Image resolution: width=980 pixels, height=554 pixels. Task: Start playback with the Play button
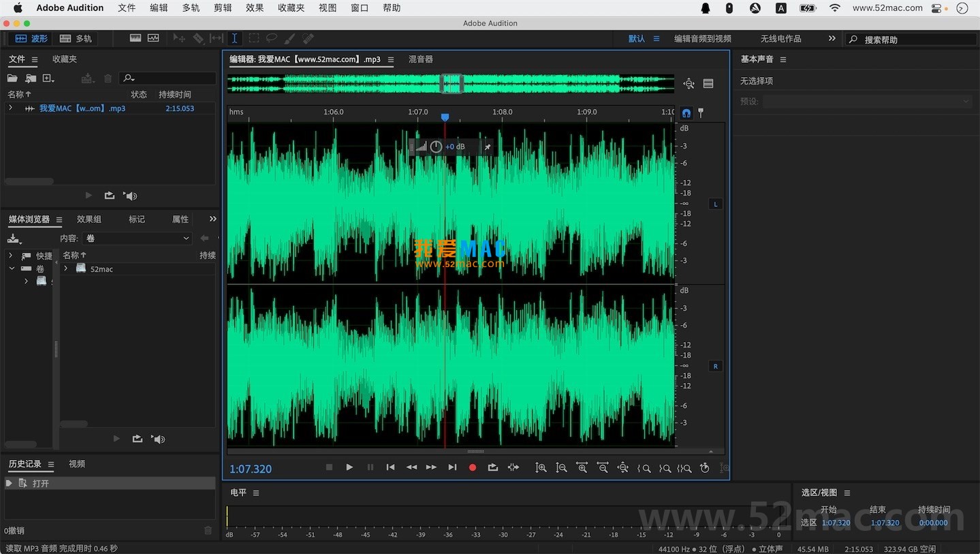point(349,467)
